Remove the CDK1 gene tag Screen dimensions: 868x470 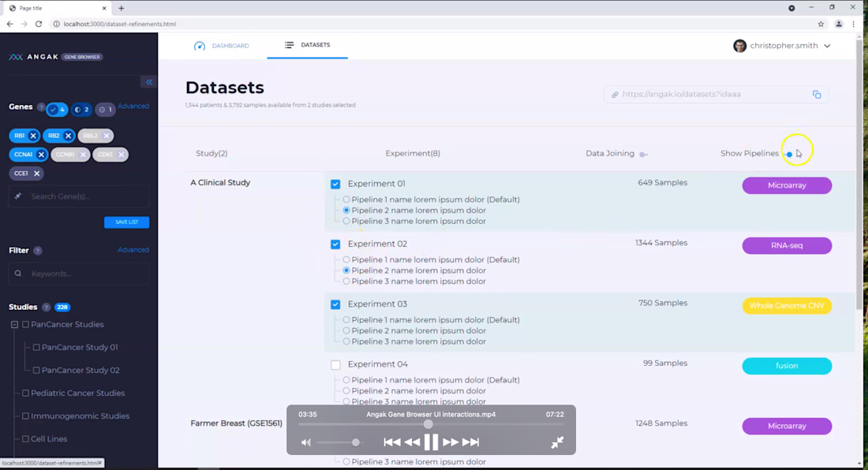(122, 155)
